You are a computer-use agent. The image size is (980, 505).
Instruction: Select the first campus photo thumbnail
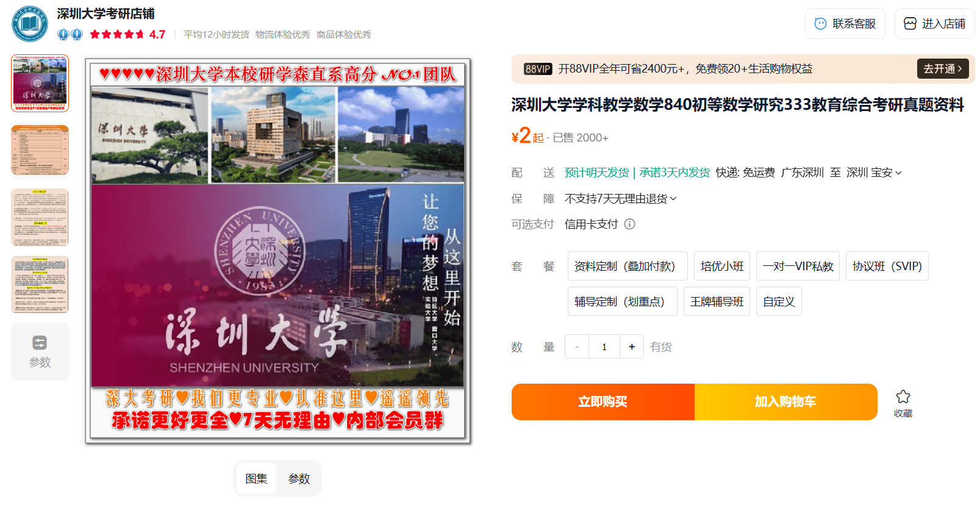(40, 83)
